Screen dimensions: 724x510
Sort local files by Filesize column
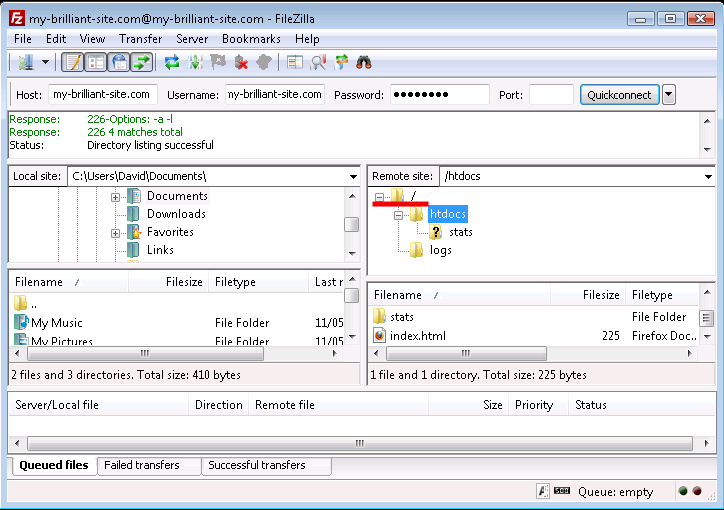(x=169, y=282)
